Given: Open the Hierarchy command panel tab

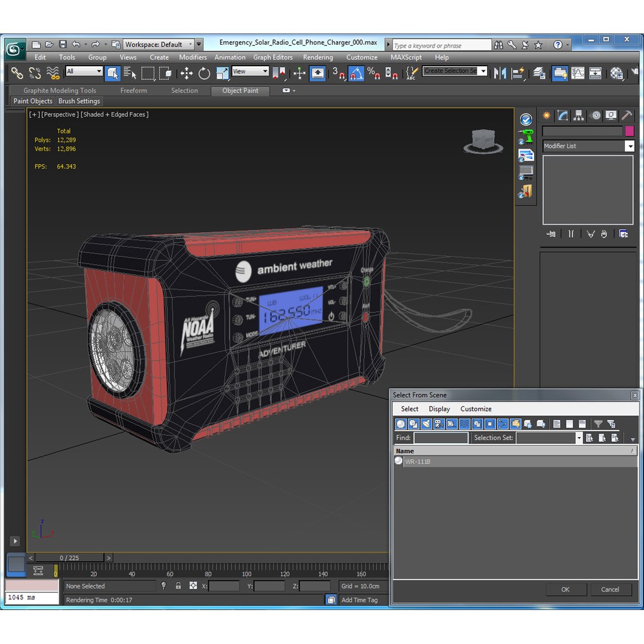Looking at the screenshot, I should (x=578, y=116).
